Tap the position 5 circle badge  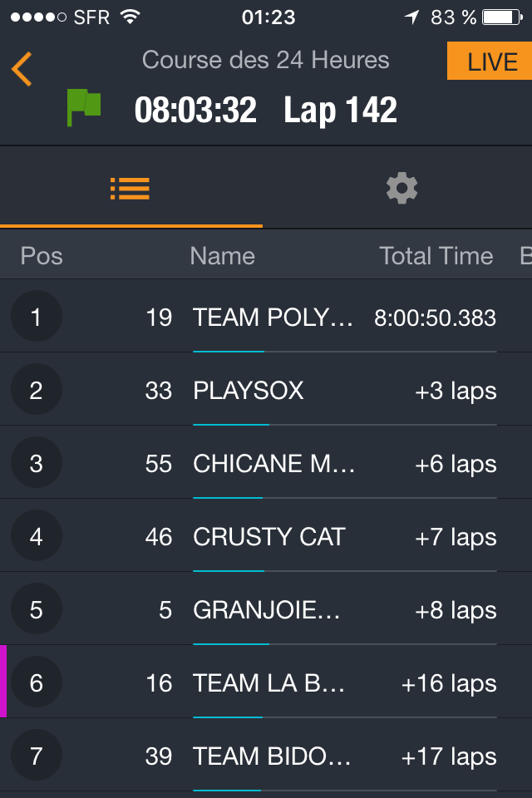(36, 609)
